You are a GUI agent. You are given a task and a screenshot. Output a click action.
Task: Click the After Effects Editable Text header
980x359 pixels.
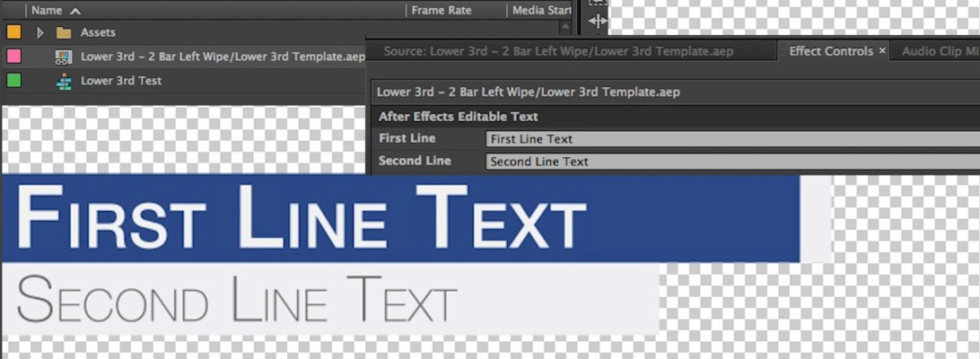459,117
